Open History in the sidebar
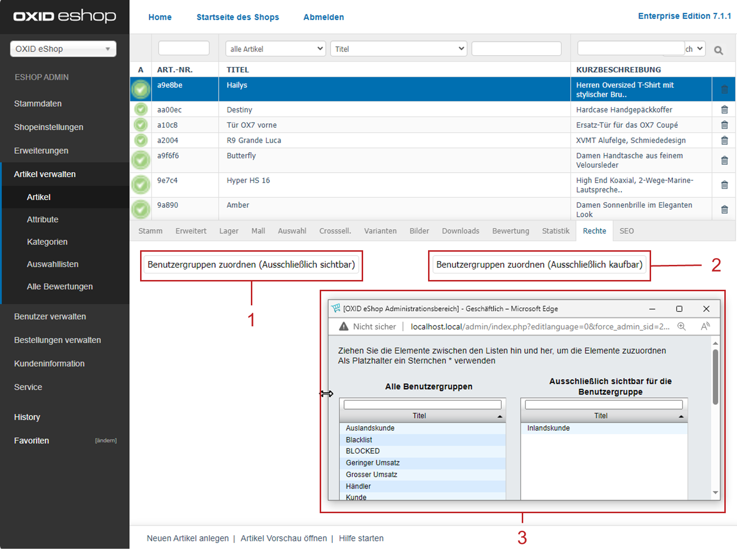The image size is (737, 560). click(x=27, y=417)
